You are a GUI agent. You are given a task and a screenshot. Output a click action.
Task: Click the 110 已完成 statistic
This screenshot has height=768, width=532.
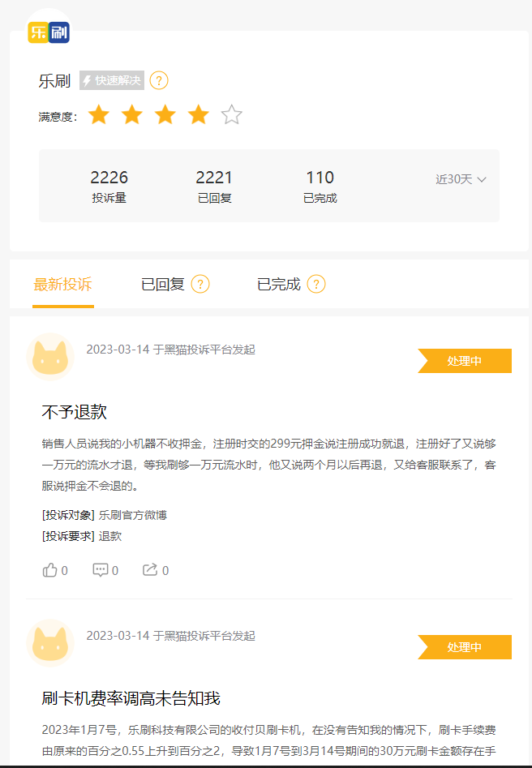320,187
